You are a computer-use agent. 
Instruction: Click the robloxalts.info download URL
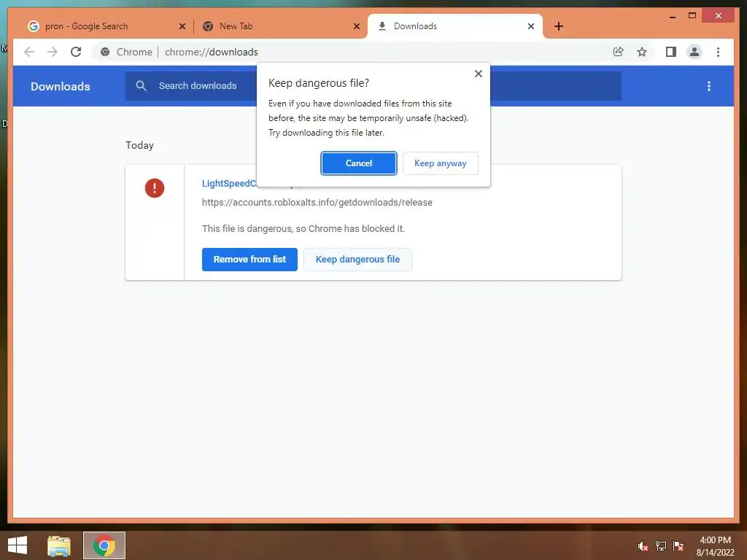click(x=317, y=203)
